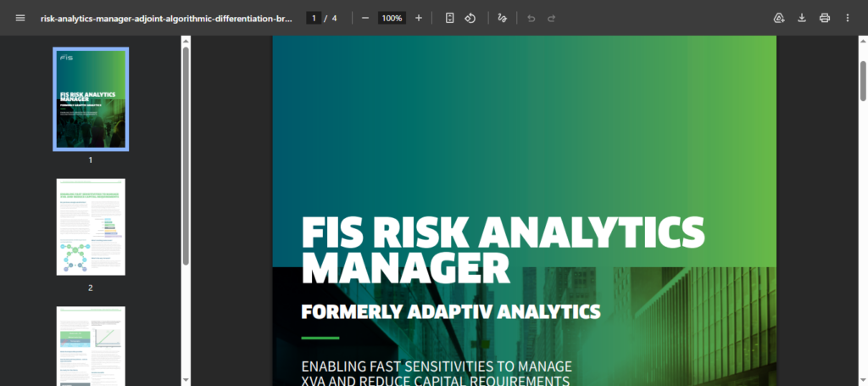The height and width of the screenshot is (386, 868).
Task: Download the PDF file
Action: pyautogui.click(x=802, y=18)
